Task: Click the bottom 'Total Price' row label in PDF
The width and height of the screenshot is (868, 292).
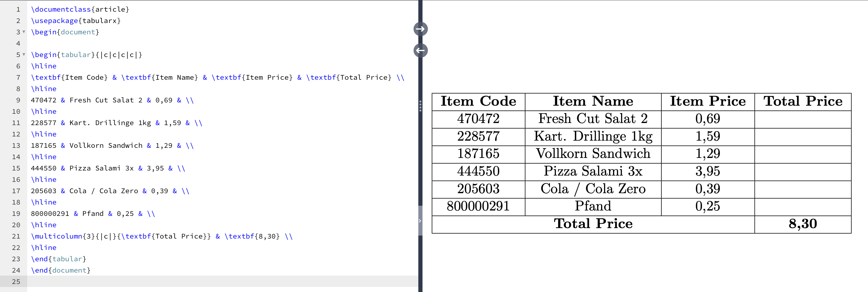Action: (593, 224)
